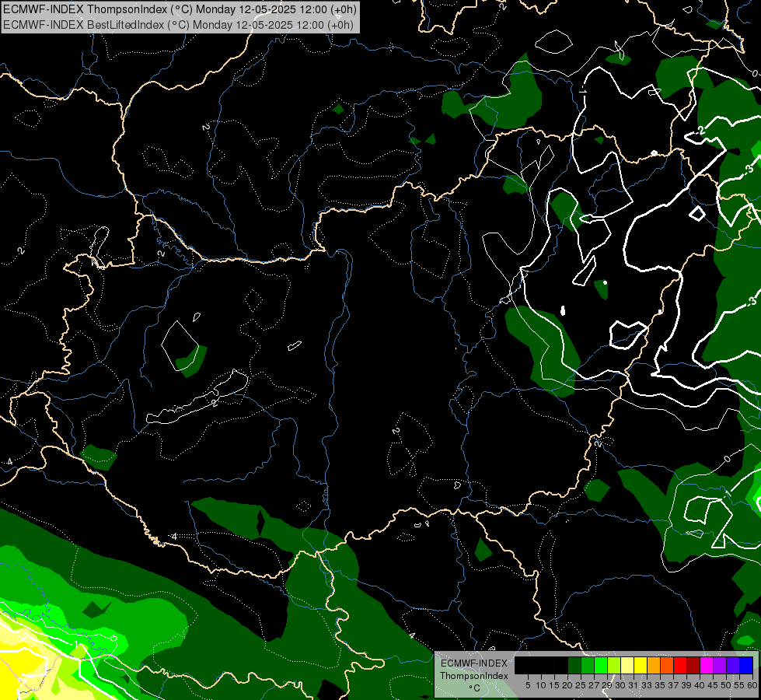Click the legend scale value 35
The width and height of the screenshot is (761, 700).
[661, 685]
